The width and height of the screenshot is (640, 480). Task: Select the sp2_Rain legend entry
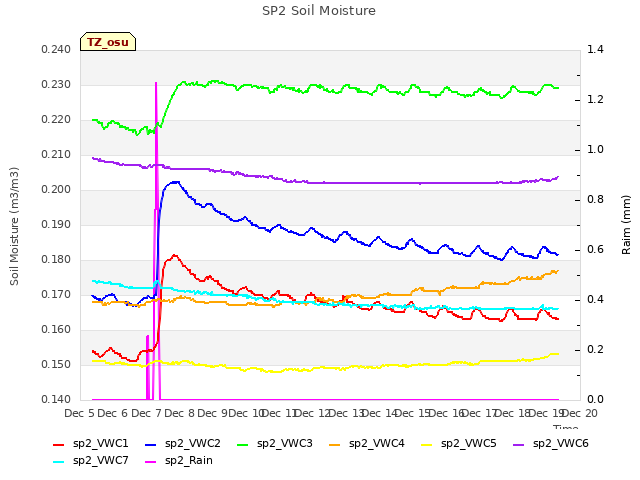click(x=179, y=460)
